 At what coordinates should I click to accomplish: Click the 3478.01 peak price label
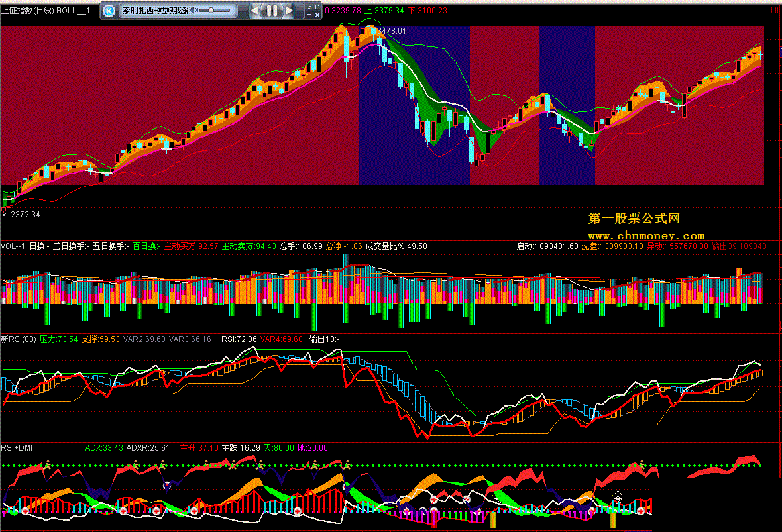coord(392,31)
